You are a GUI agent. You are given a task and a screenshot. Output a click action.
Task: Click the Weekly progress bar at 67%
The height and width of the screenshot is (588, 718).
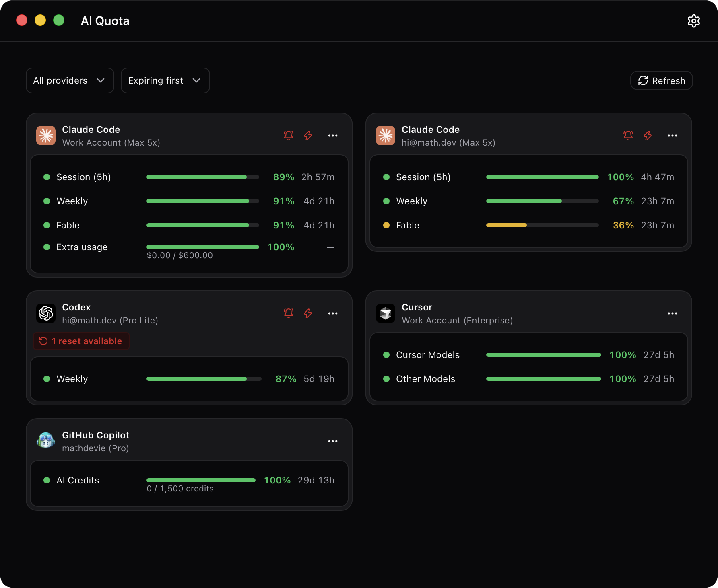point(543,201)
